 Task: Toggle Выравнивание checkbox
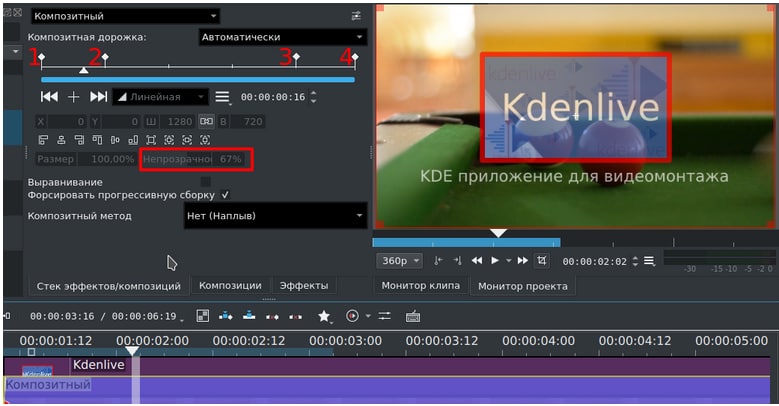click(x=205, y=182)
